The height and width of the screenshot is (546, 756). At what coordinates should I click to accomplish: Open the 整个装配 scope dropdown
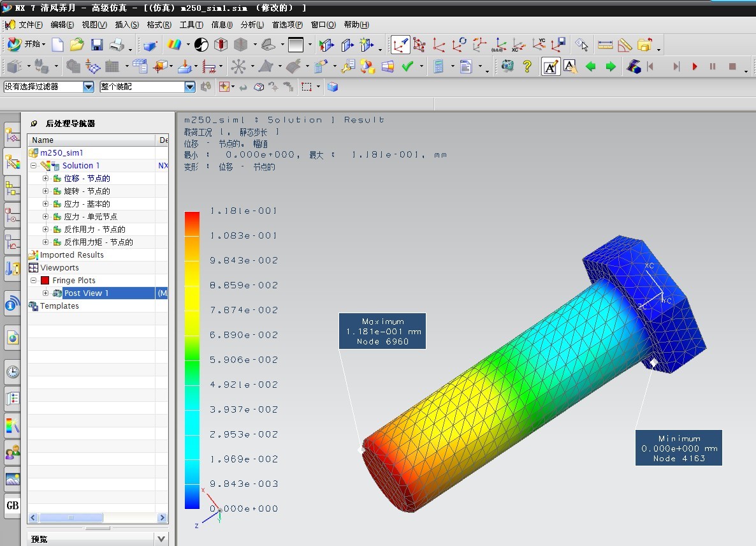point(190,87)
